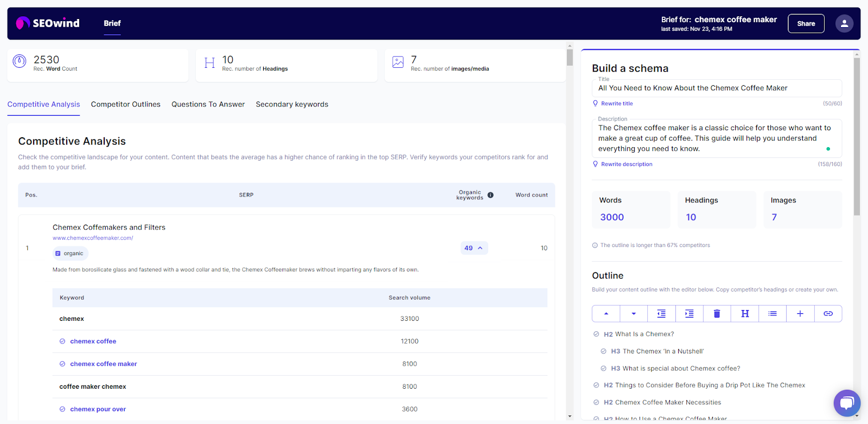Collapse the 49 organic keywords list
Screen dimensions: 868x424
click(x=474, y=248)
